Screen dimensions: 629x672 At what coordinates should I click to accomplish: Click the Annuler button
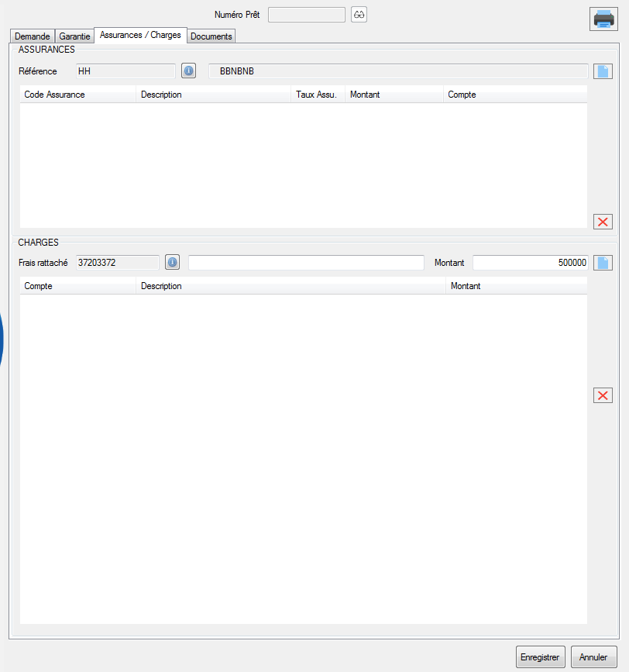point(594,656)
